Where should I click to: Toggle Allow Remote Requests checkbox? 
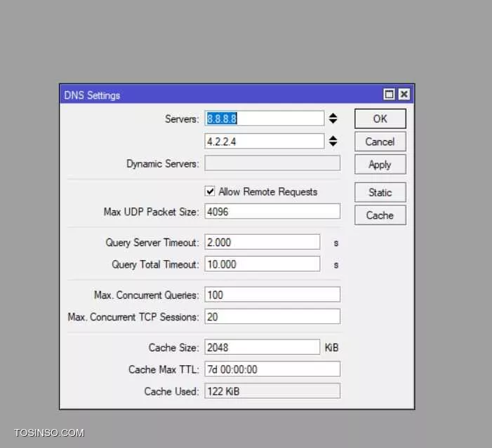pos(210,191)
